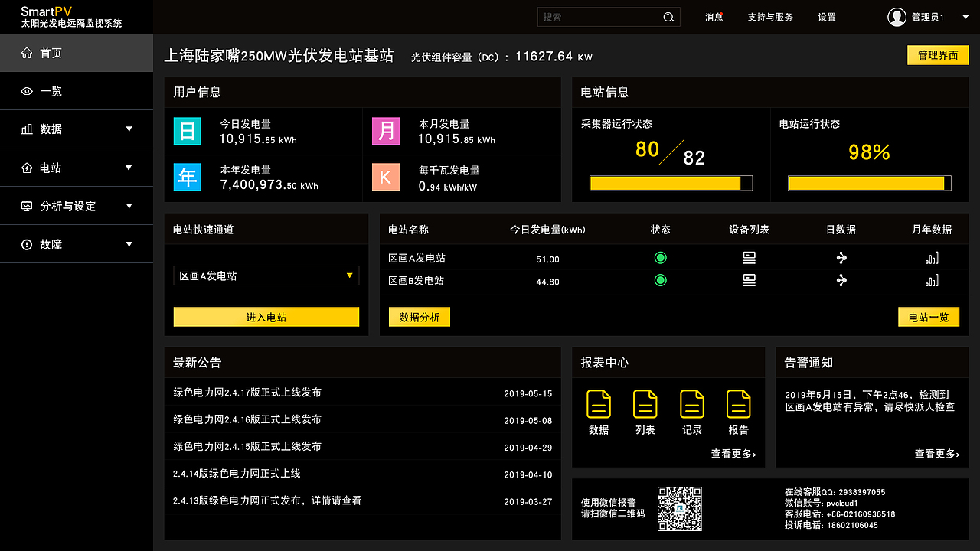The width and height of the screenshot is (980, 551).
Task: Open the 区画A发电站 dropdown selector
Action: (x=266, y=275)
